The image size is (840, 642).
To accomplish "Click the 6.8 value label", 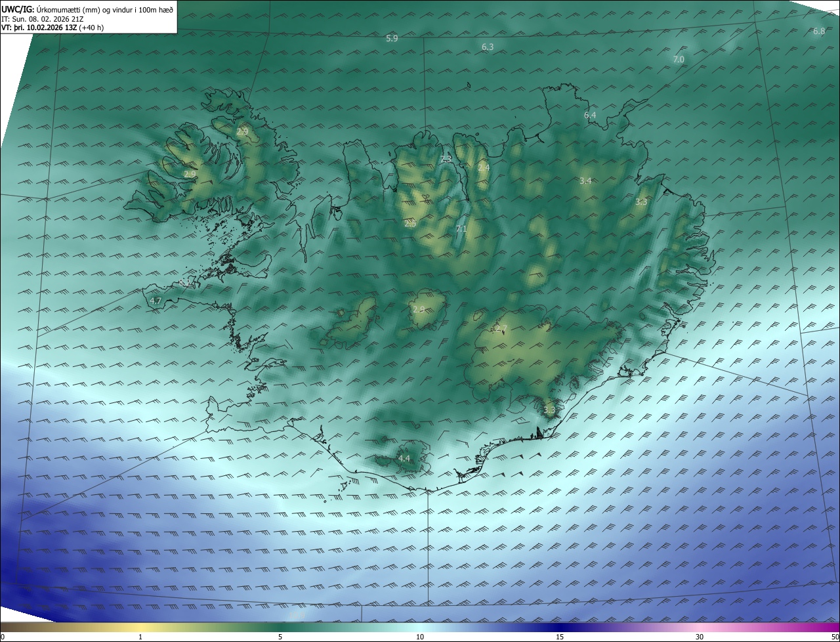I will click(819, 32).
